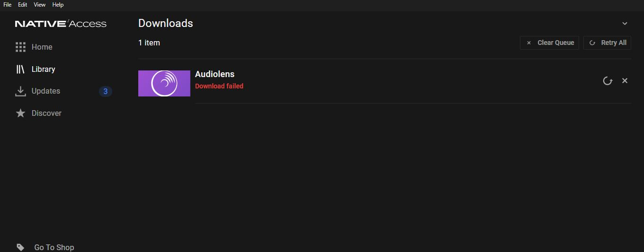This screenshot has height=252, width=644.
Task: Remove Audiolens from the download queue
Action: coord(625,81)
